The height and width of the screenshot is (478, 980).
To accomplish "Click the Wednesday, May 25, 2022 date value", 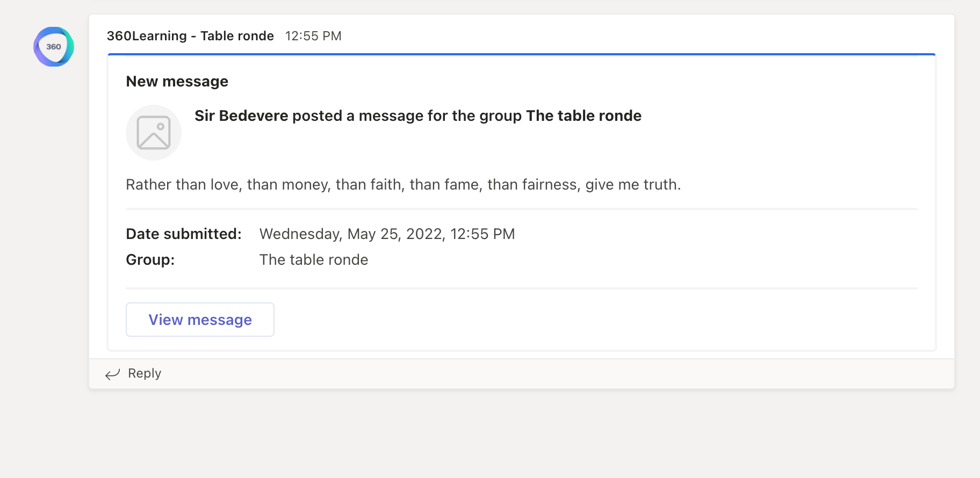I will point(387,234).
